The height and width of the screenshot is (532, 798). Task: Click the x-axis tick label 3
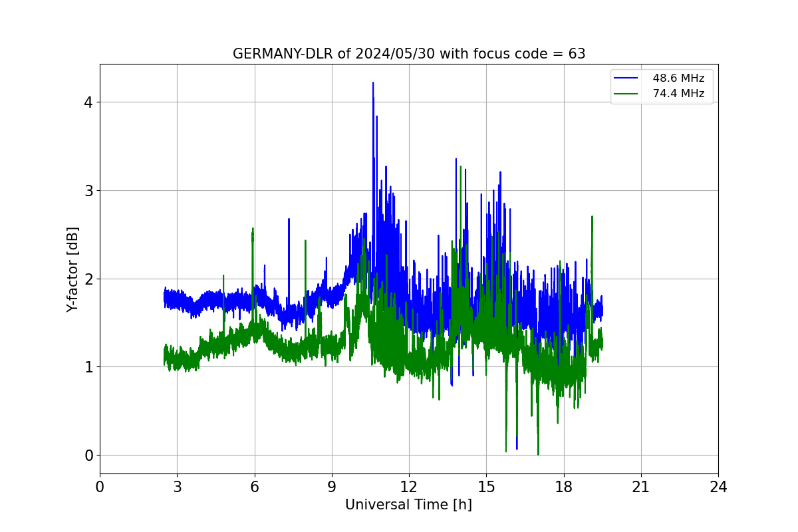point(177,487)
